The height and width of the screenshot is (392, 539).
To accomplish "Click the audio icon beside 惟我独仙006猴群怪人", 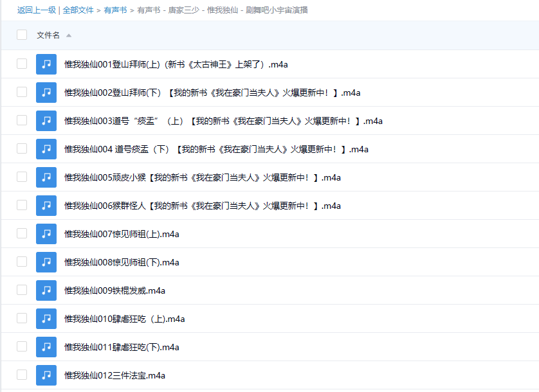I will pos(46,205).
